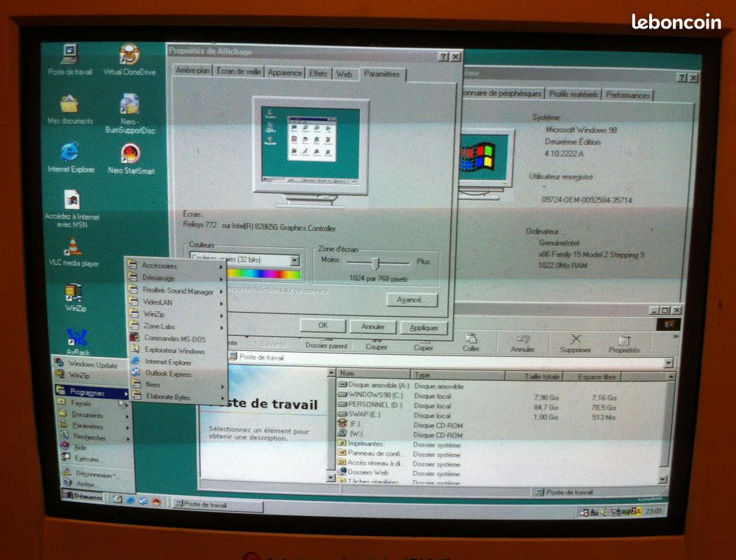This screenshot has width=736, height=560.
Task: Select Windows Update in Start menu
Action: [x=88, y=364]
